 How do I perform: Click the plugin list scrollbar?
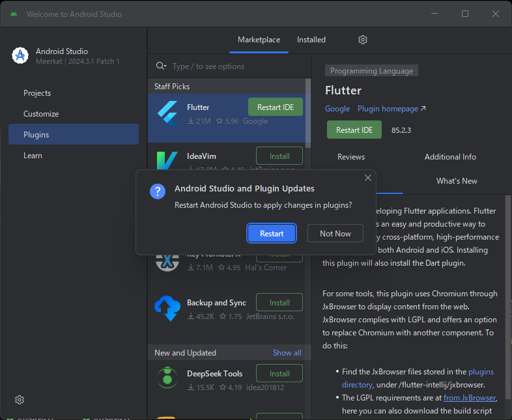tap(308, 113)
